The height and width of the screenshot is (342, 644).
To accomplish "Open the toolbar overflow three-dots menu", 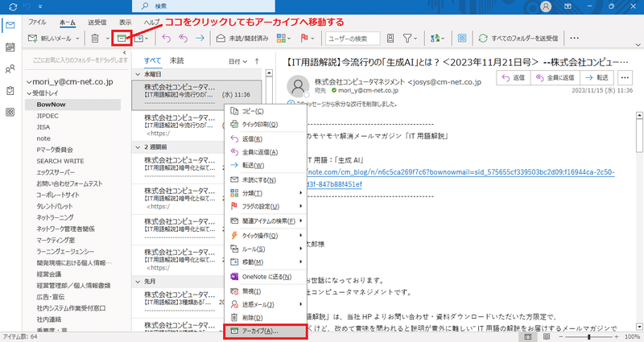I will pyautogui.click(x=574, y=38).
